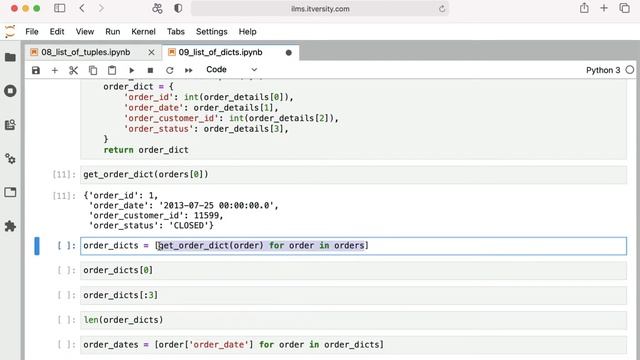640x360 pixels.
Task: Restart the kernel with the circular arrow icon
Action: tap(169, 70)
